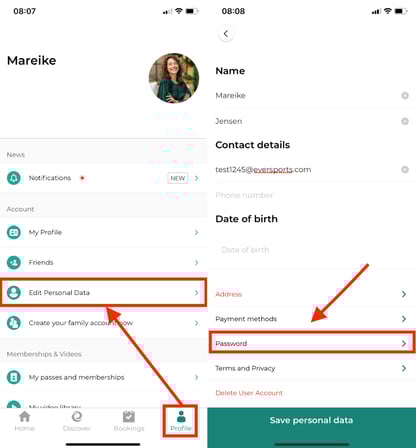Select the Friends icon
This screenshot has width=416, height=448.
point(14,262)
